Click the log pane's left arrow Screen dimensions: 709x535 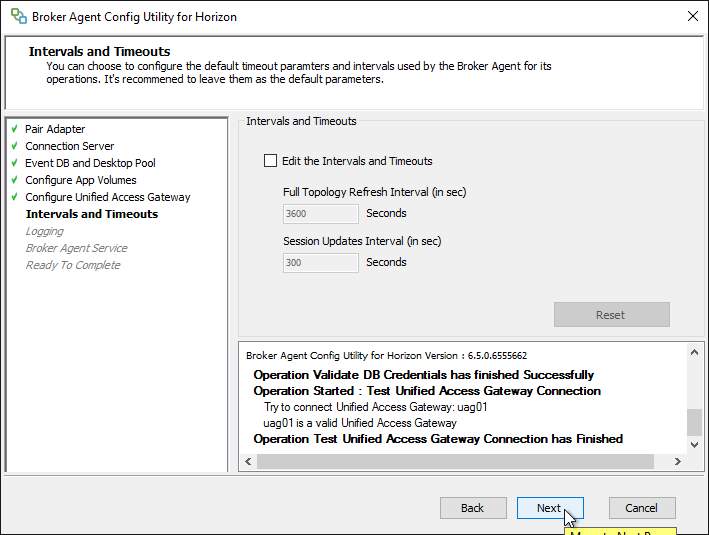click(248, 461)
